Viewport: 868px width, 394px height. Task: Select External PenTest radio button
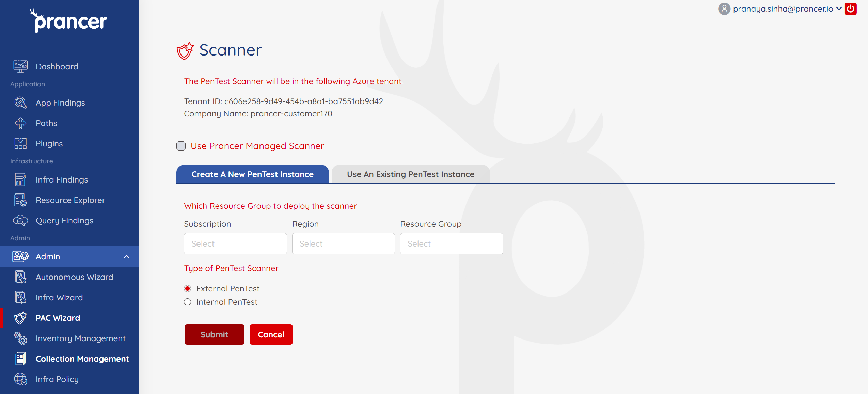point(188,289)
